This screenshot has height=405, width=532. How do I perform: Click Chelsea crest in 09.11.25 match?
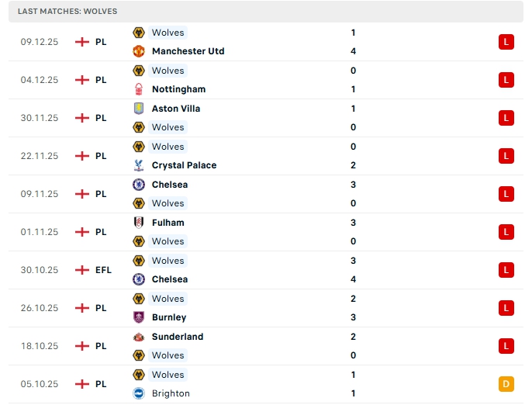139,185
